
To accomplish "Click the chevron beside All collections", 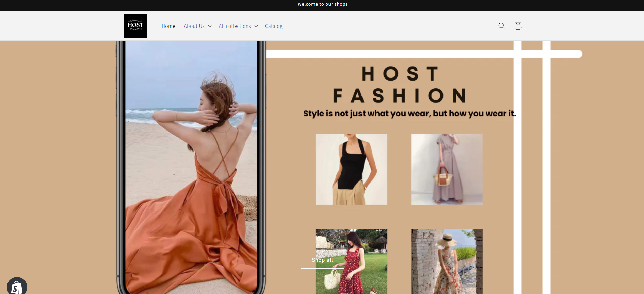I will [256, 26].
